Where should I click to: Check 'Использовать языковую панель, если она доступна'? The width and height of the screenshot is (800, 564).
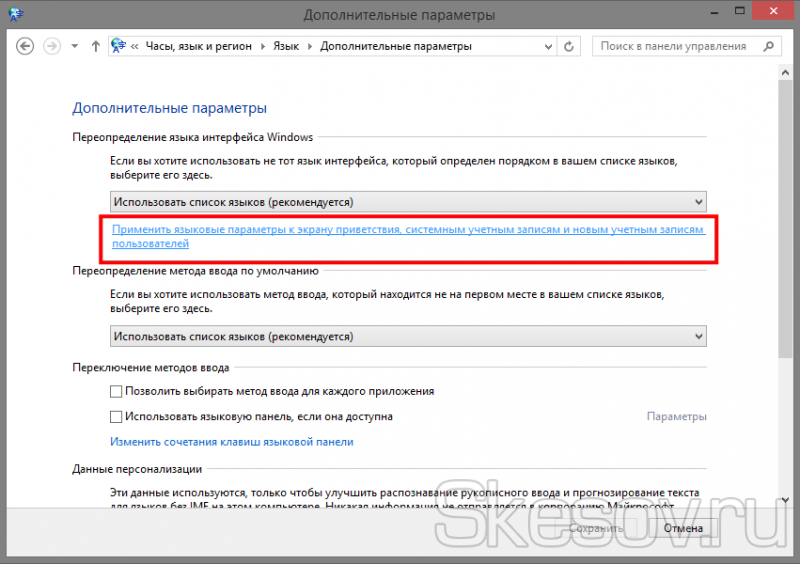[x=116, y=416]
